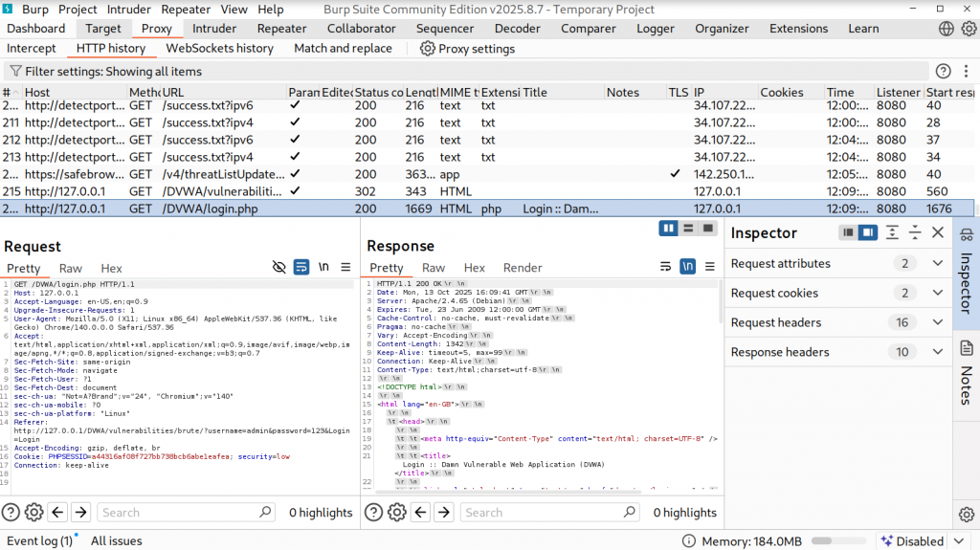Open request search help icon
The height and width of the screenshot is (550, 980).
tap(11, 513)
